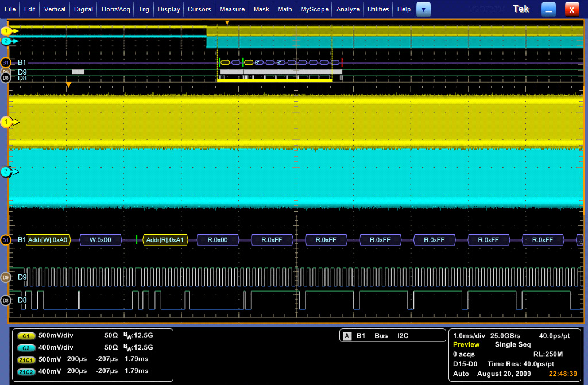Click the orange trigger position marker above the waveforms
This screenshot has width=588, height=385.
click(227, 22)
